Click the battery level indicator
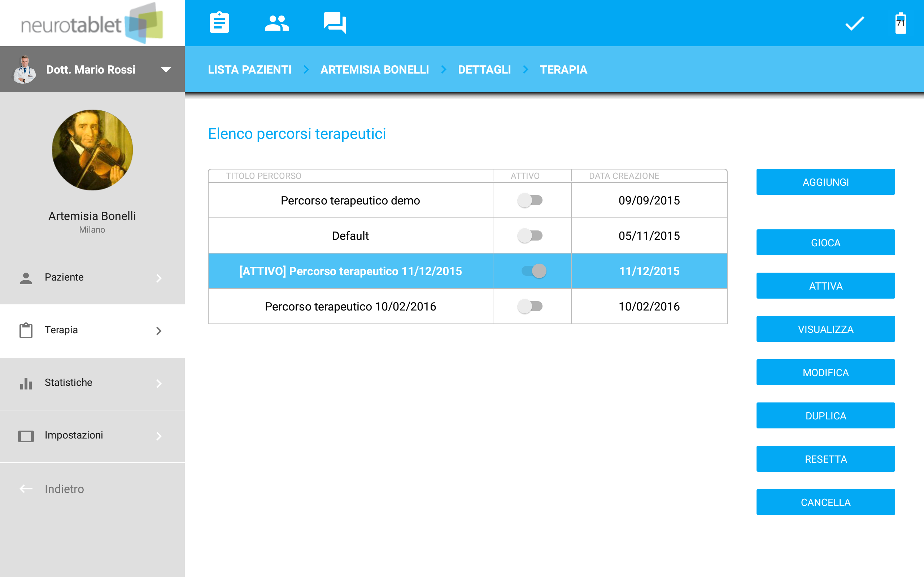The height and width of the screenshot is (577, 924). point(900,23)
